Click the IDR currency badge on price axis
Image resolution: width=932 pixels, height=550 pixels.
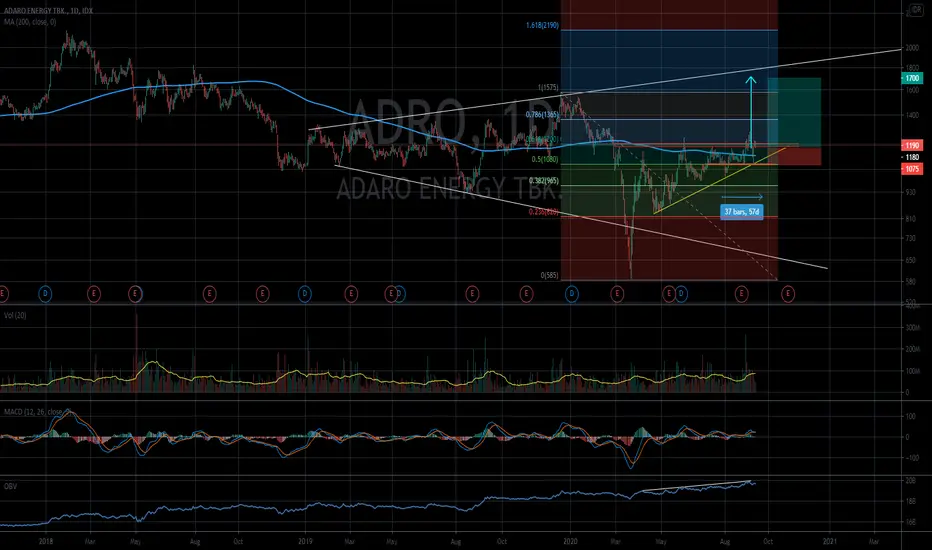[x=915, y=10]
